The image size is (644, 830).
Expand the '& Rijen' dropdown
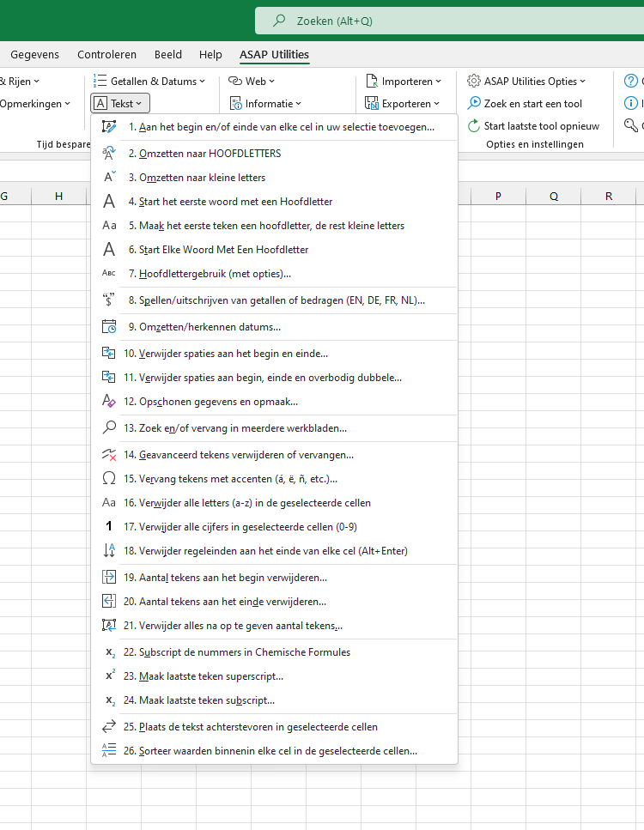coord(20,81)
